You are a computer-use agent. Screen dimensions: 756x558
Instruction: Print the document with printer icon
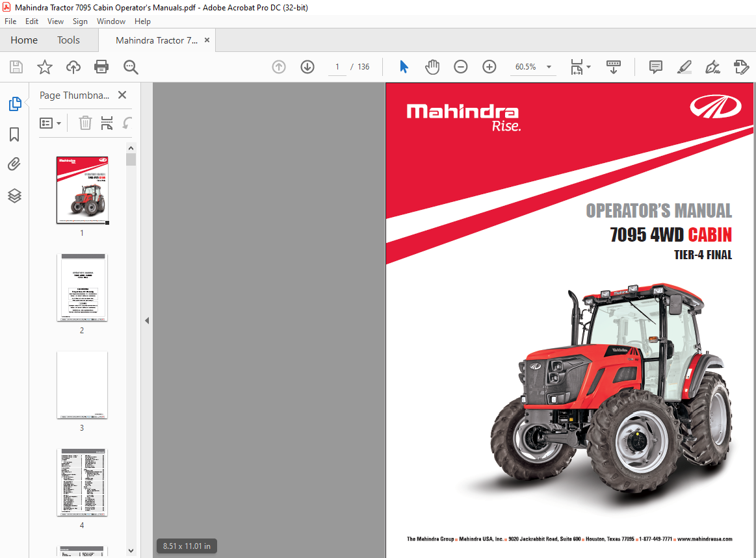coord(101,66)
